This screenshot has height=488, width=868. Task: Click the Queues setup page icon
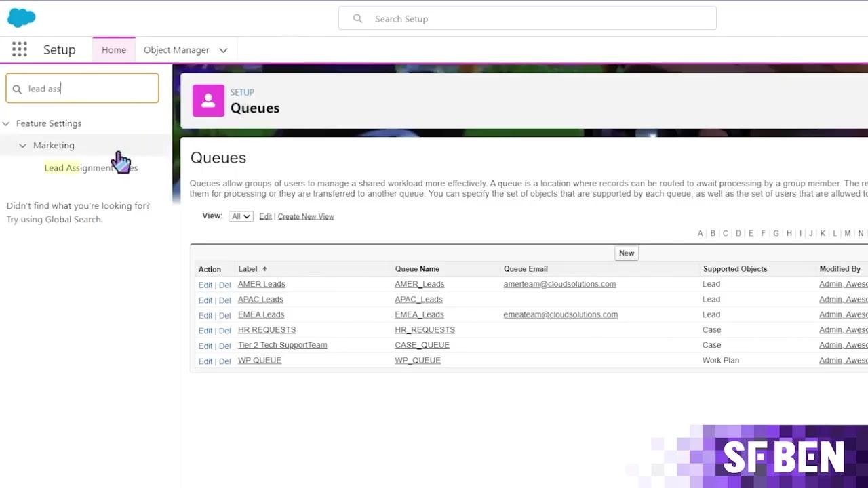click(208, 100)
